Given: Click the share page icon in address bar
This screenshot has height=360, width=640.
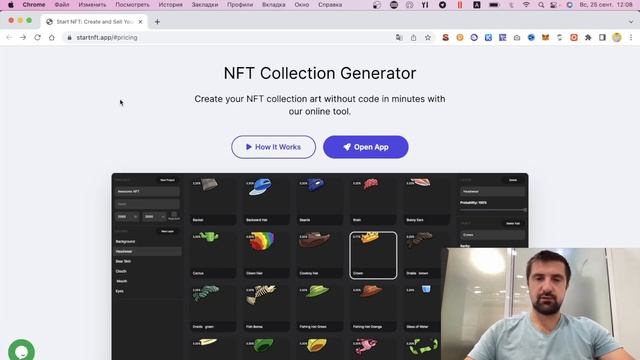Looking at the screenshot, I should click(413, 38).
